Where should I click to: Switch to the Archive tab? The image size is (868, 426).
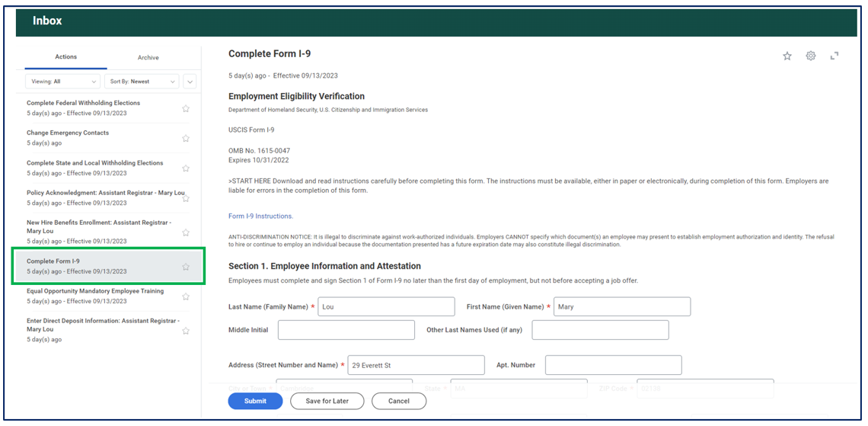(x=148, y=58)
